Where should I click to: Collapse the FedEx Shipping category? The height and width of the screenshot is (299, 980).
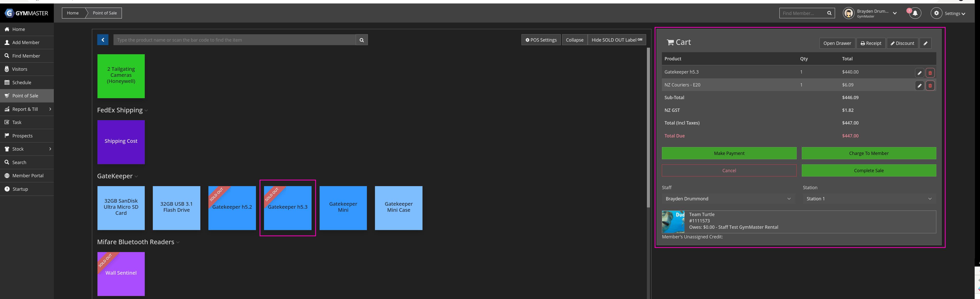(x=146, y=111)
